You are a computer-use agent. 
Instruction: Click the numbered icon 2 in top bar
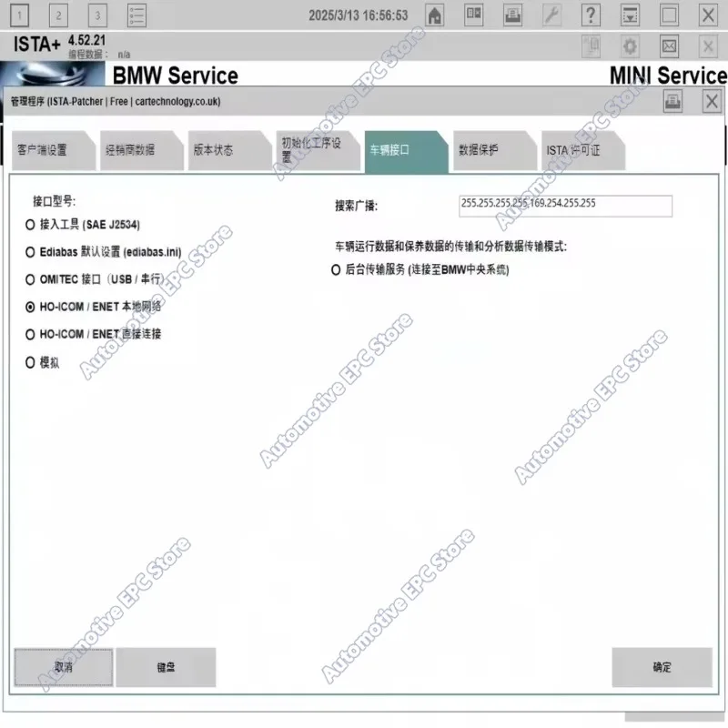[x=58, y=15]
